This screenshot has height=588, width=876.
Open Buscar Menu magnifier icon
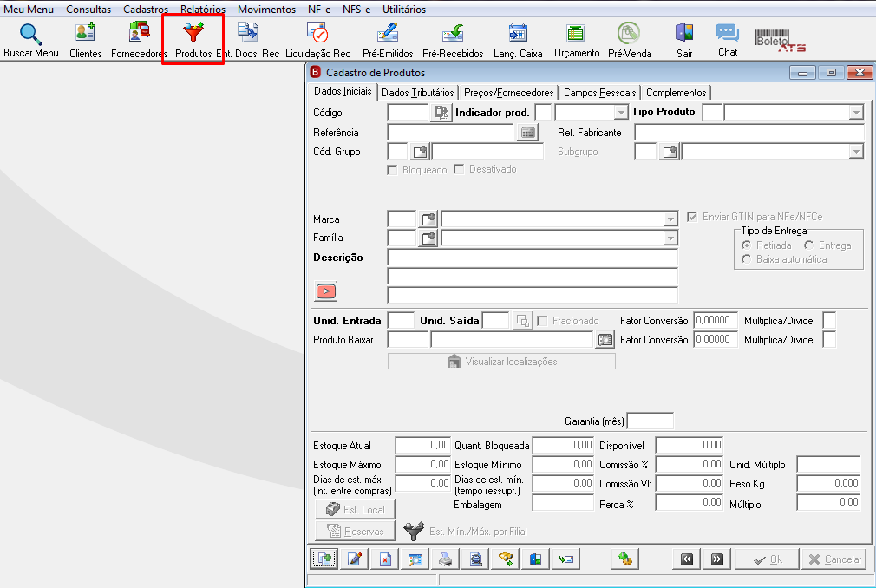click(30, 35)
